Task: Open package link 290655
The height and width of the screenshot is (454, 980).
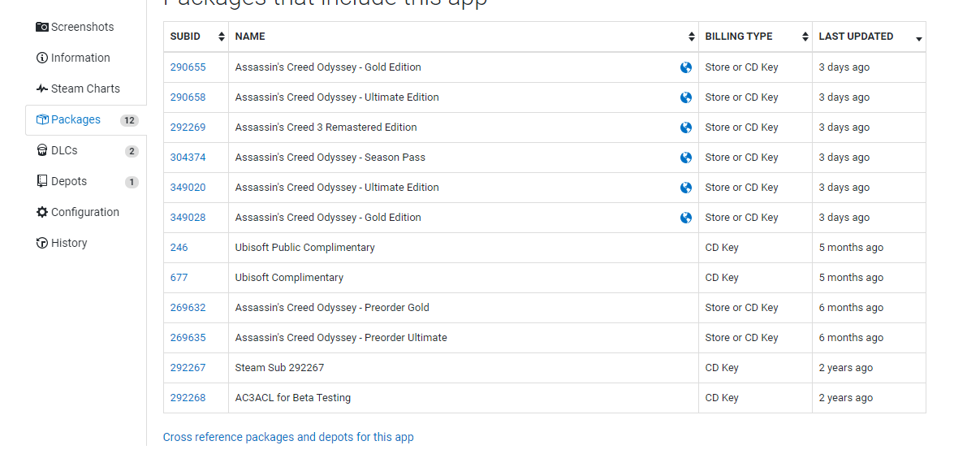Action: pyautogui.click(x=188, y=67)
